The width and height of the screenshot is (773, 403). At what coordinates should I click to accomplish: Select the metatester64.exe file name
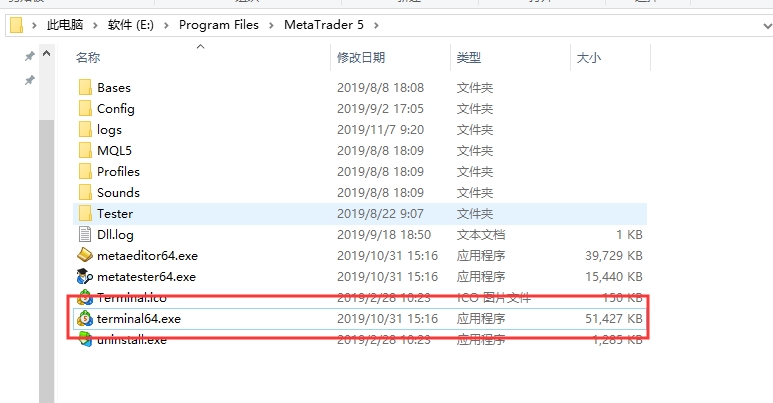click(x=146, y=277)
